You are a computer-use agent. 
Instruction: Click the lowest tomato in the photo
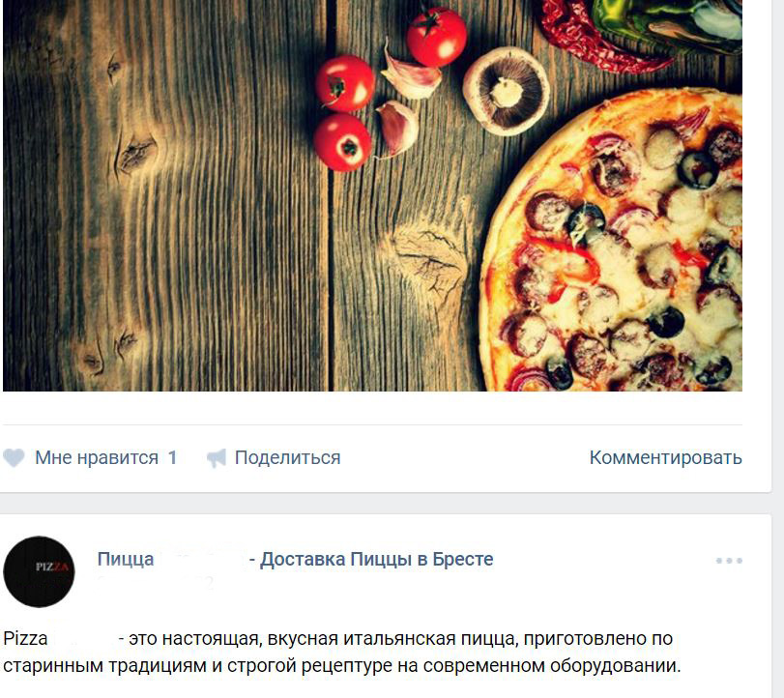coord(343,142)
